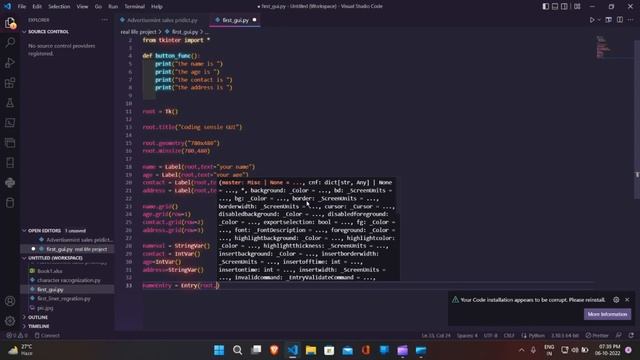Change the end of line sequence CRLF
This screenshot has width=640, height=360.
point(509,336)
